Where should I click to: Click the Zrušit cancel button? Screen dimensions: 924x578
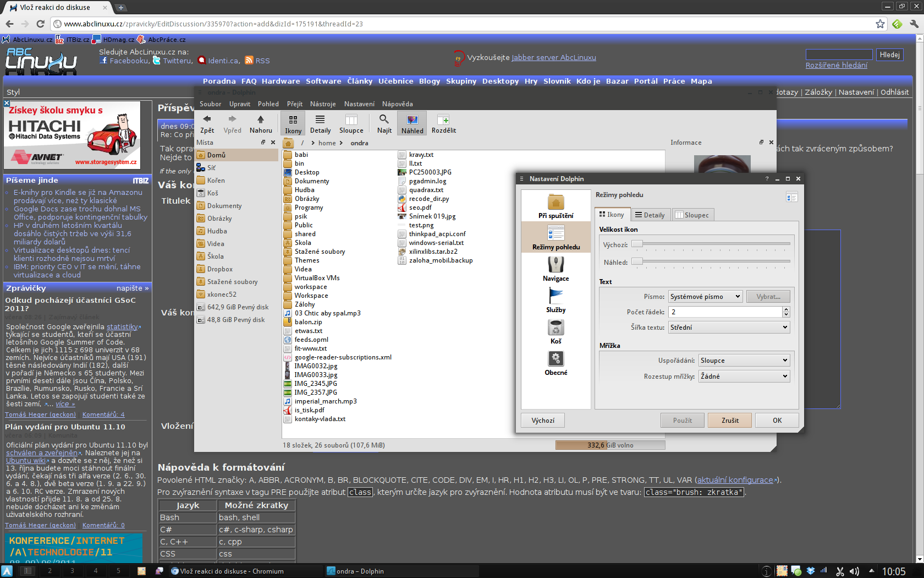click(x=730, y=421)
